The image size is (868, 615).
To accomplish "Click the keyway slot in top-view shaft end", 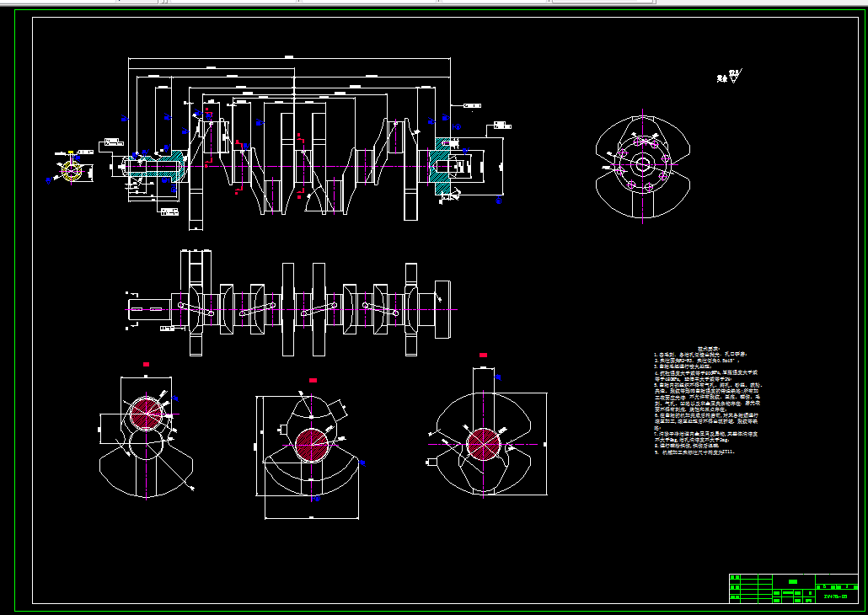I will (x=147, y=309).
